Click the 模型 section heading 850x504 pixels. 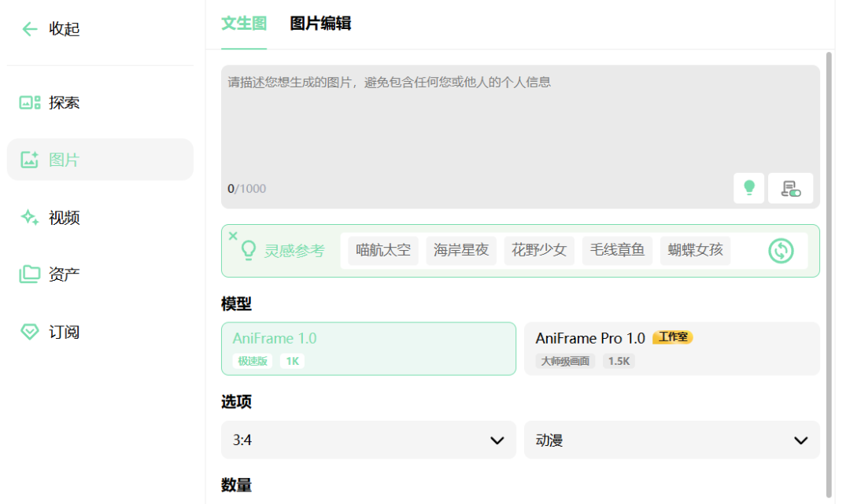(236, 304)
